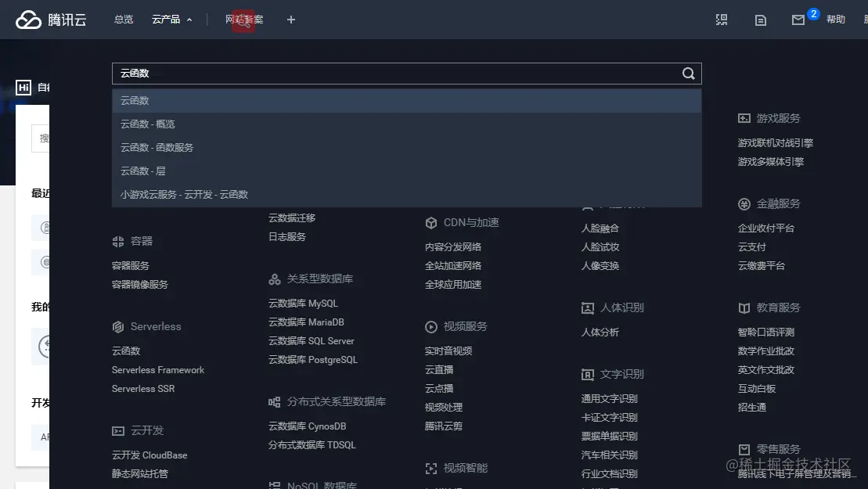Image resolution: width=868 pixels, height=489 pixels.
Task: Click the 教育服务 book icon
Action: click(x=744, y=308)
